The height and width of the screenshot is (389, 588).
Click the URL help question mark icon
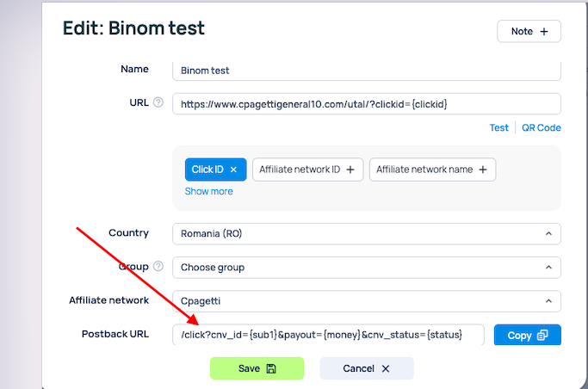(x=158, y=103)
